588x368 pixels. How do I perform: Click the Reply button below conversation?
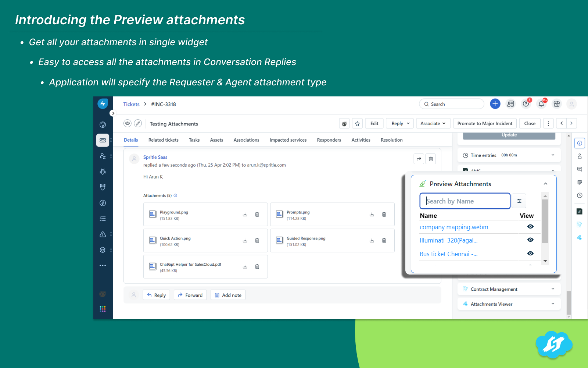coord(157,295)
